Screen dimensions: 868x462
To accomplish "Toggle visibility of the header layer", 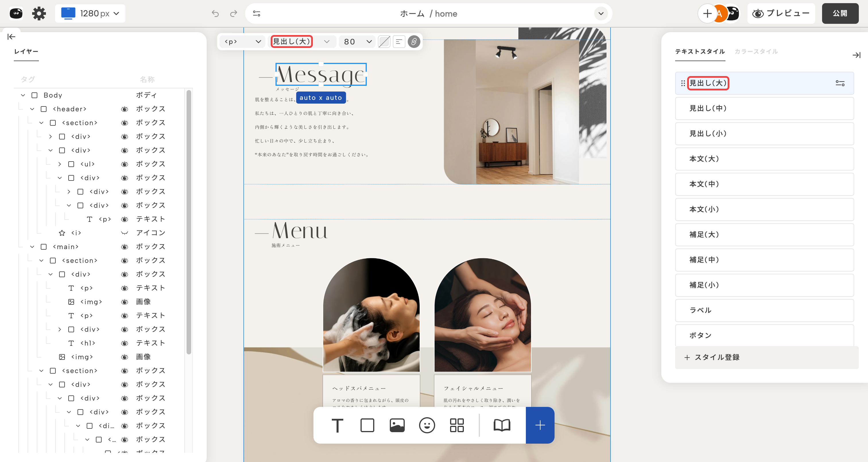I will click(x=124, y=109).
